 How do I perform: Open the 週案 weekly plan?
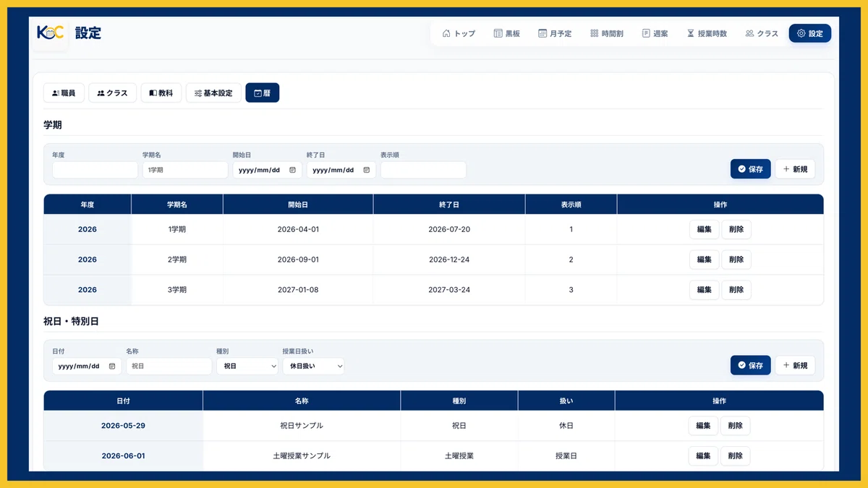tap(655, 33)
